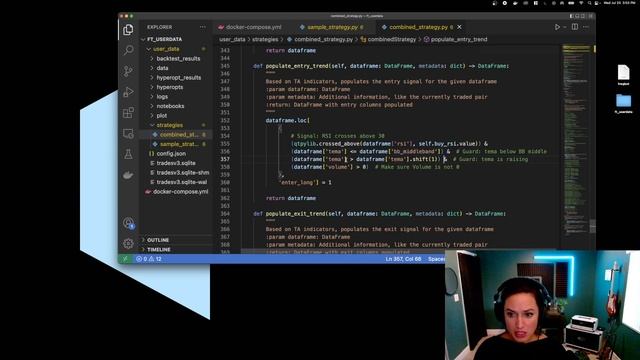
Task: Click strategies in the breadcrumb
Action: coord(265,40)
